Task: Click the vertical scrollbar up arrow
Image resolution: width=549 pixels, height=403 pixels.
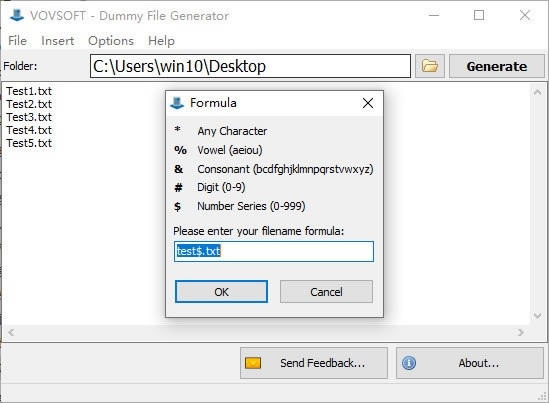Action: (537, 92)
